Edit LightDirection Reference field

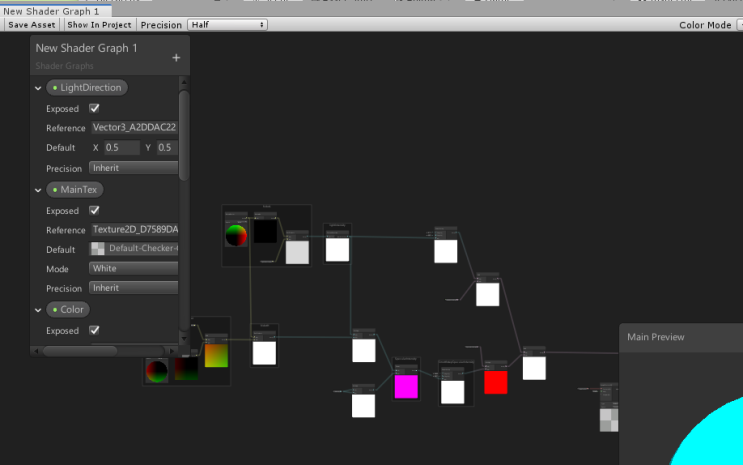pos(134,128)
